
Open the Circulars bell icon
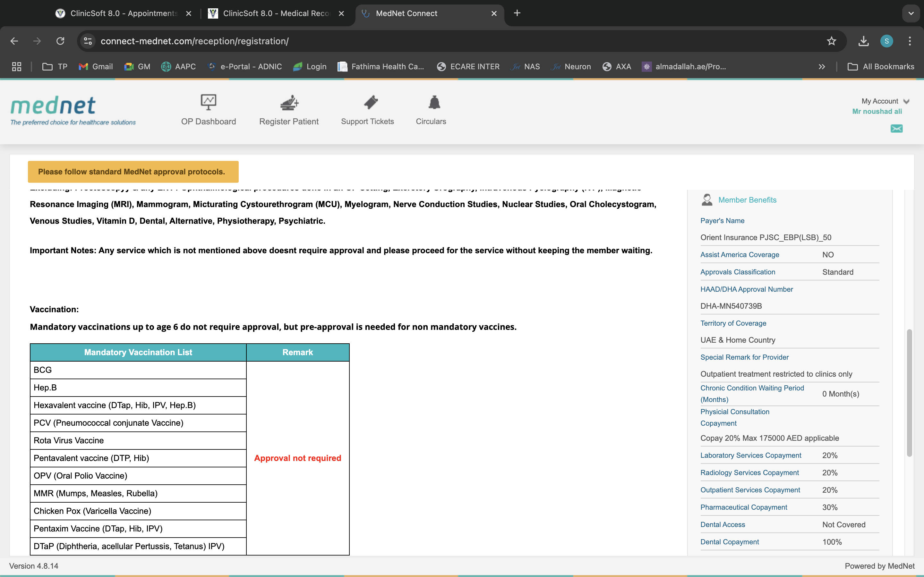point(434,102)
